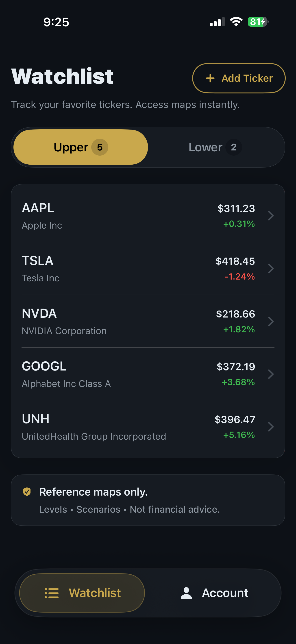This screenshot has width=296, height=644.
Task: Switch to the Lower segment
Action: point(215,147)
